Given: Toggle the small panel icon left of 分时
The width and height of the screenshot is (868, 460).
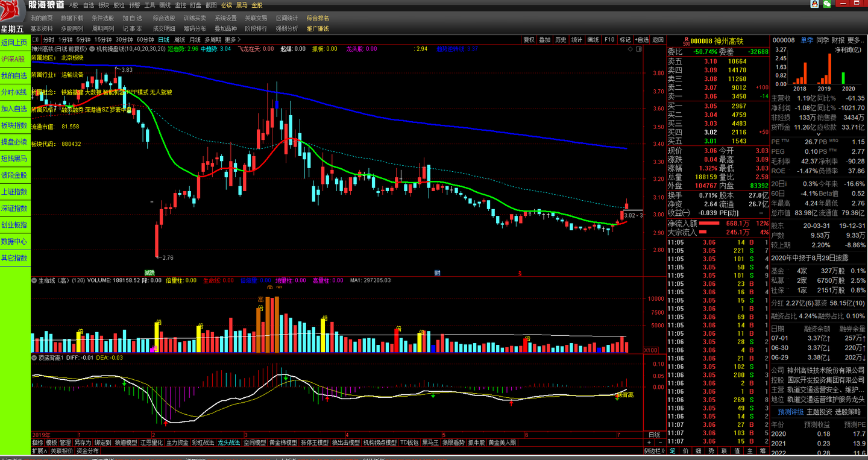Looking at the screenshot, I should point(36,40).
